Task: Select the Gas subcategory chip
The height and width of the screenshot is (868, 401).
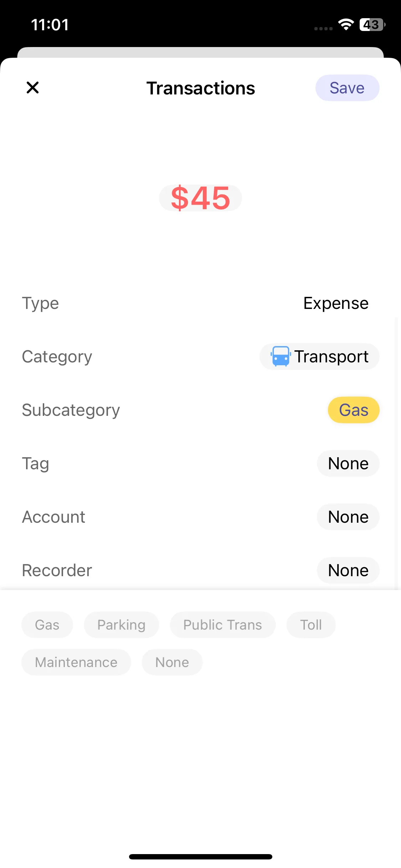Action: click(x=47, y=625)
